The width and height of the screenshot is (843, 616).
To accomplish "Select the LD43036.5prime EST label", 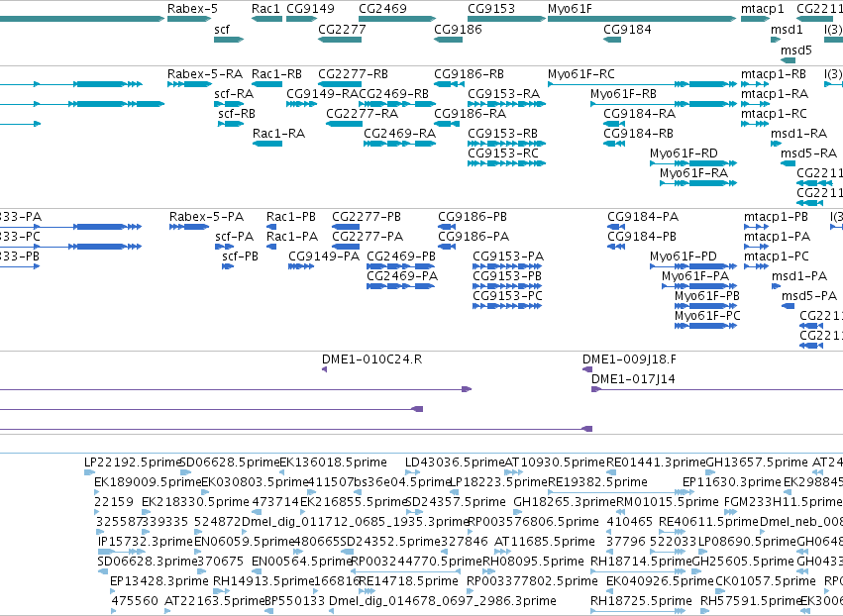I will click(x=455, y=462).
